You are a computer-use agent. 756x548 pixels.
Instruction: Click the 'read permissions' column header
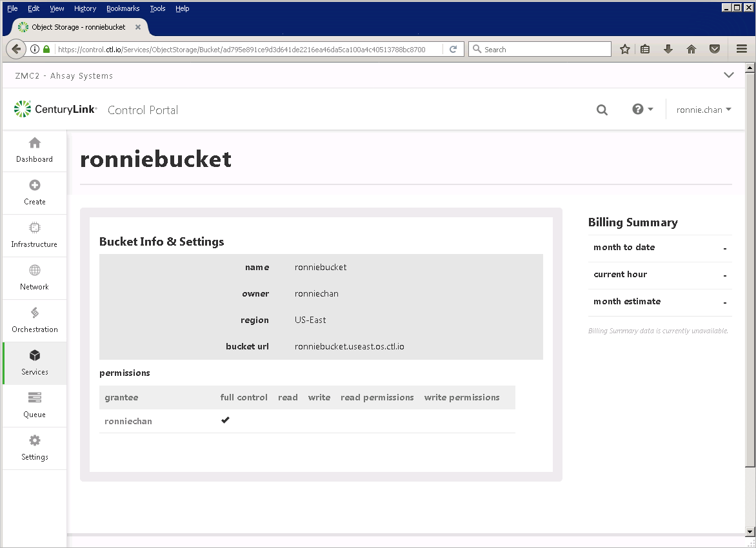coord(377,398)
